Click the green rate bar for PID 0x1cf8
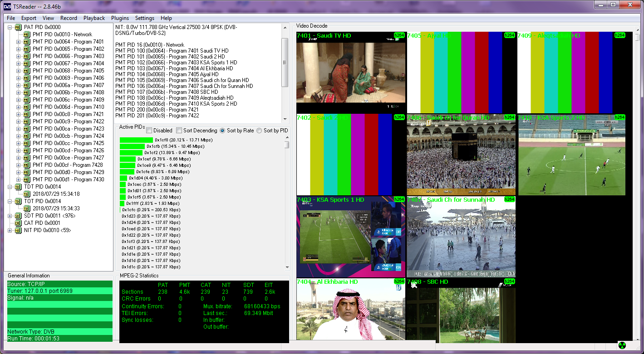This screenshot has height=354, width=644. point(137,140)
